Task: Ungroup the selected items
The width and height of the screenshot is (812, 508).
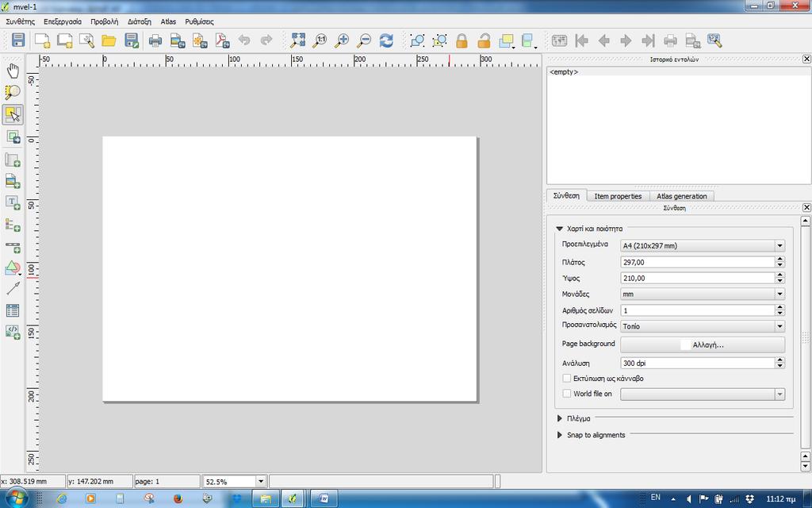Action: [439, 40]
